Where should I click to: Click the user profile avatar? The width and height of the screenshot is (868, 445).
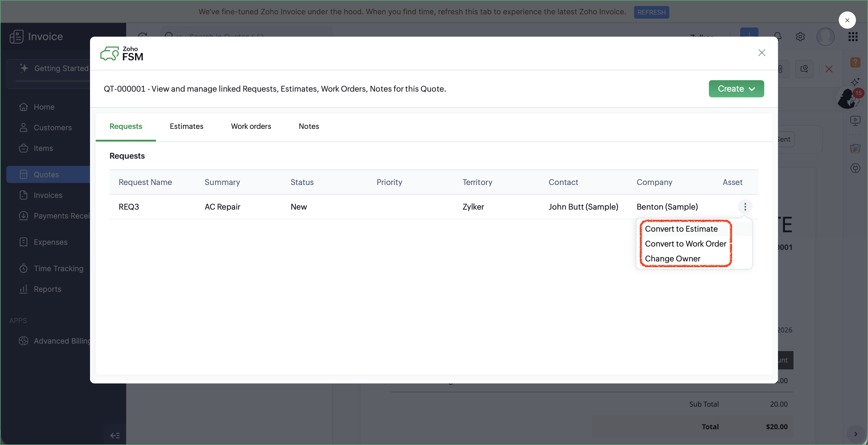coord(825,37)
